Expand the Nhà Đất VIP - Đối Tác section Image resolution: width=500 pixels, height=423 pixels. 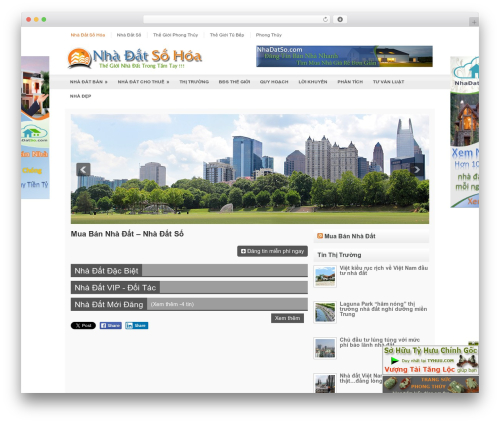coord(189,287)
